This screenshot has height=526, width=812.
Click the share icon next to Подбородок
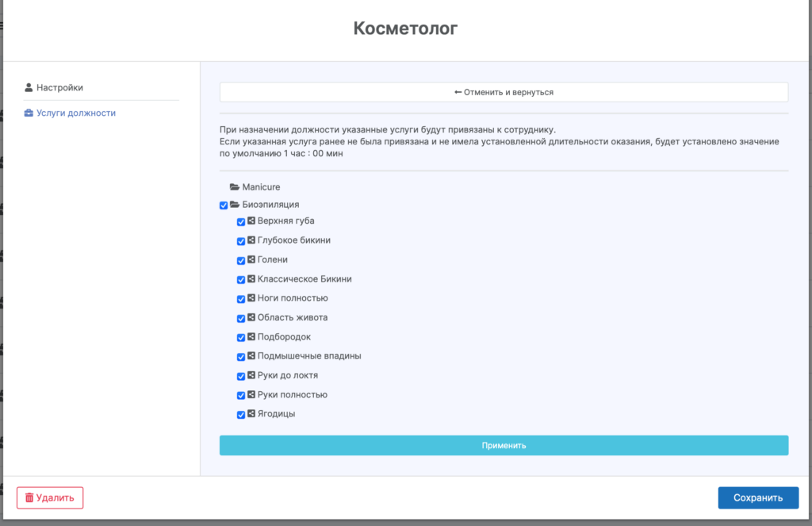click(x=251, y=336)
